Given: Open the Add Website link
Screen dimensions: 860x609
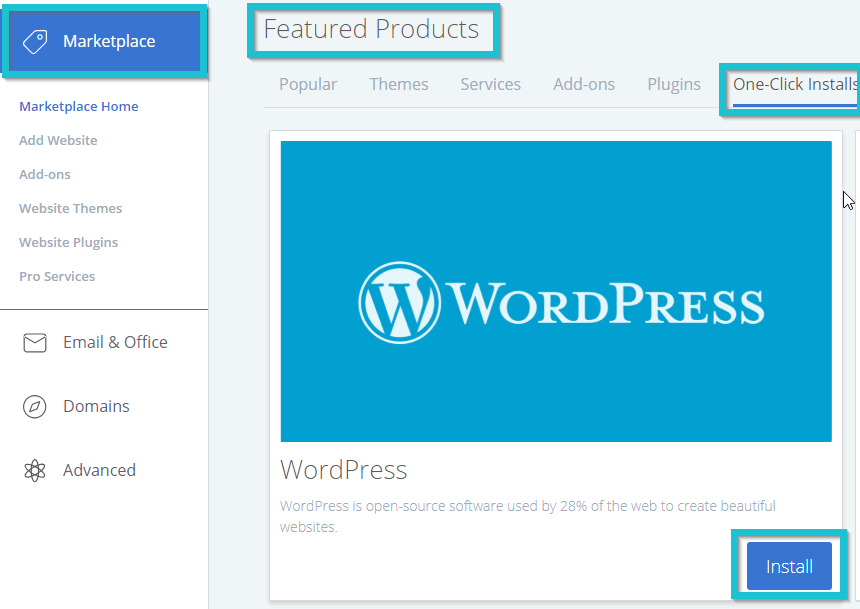Looking at the screenshot, I should point(58,140).
